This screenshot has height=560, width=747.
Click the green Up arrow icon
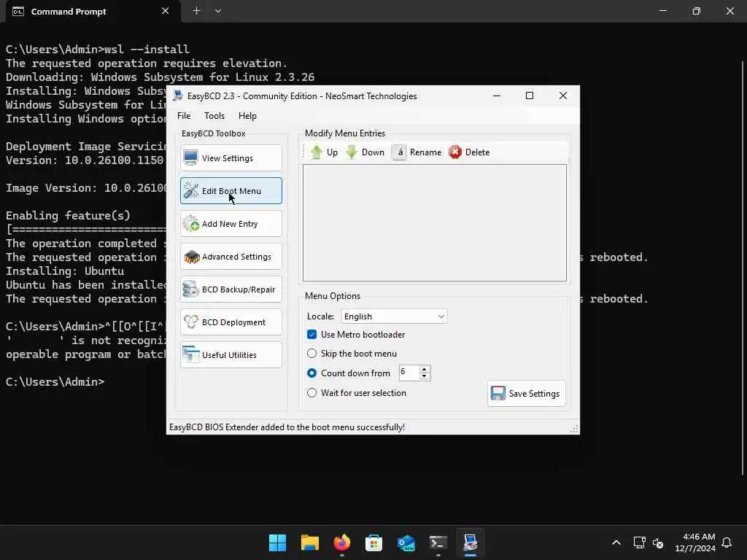(x=317, y=152)
